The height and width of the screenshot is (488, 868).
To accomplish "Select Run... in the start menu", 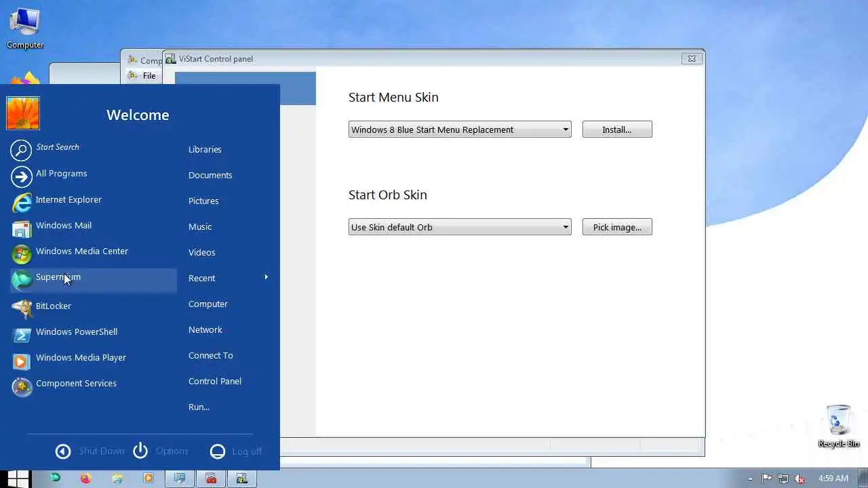I will [199, 407].
